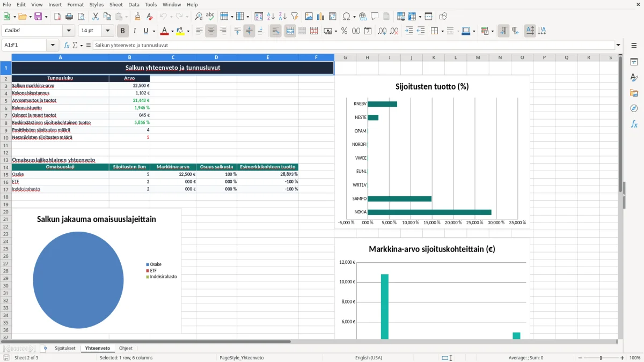Image resolution: width=644 pixels, height=362 pixels.
Task: Click PageStyle_Yhteenveto in status bar
Action: point(241,358)
